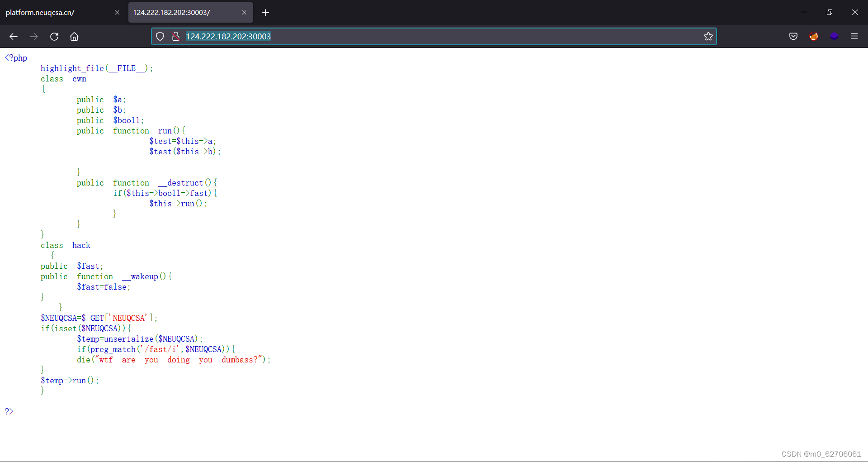Open the browser home page
Screen dimensions: 868x462
tap(74, 37)
